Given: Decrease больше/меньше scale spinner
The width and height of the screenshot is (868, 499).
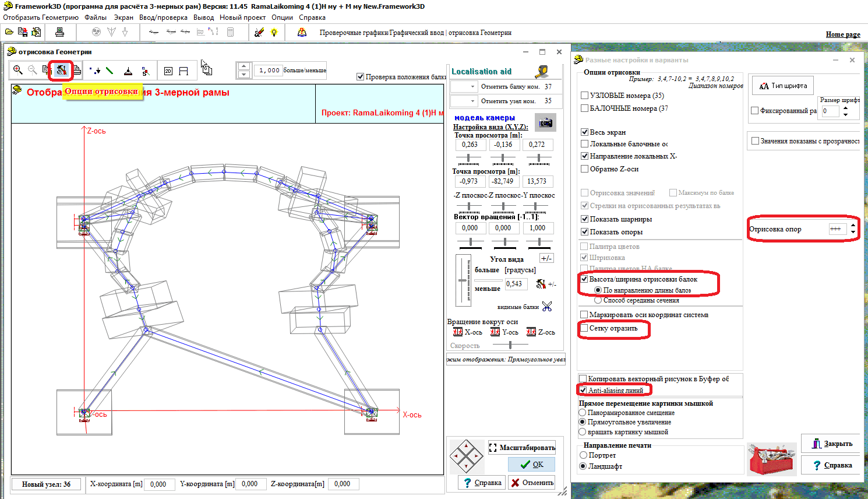Looking at the screenshot, I should point(245,74).
